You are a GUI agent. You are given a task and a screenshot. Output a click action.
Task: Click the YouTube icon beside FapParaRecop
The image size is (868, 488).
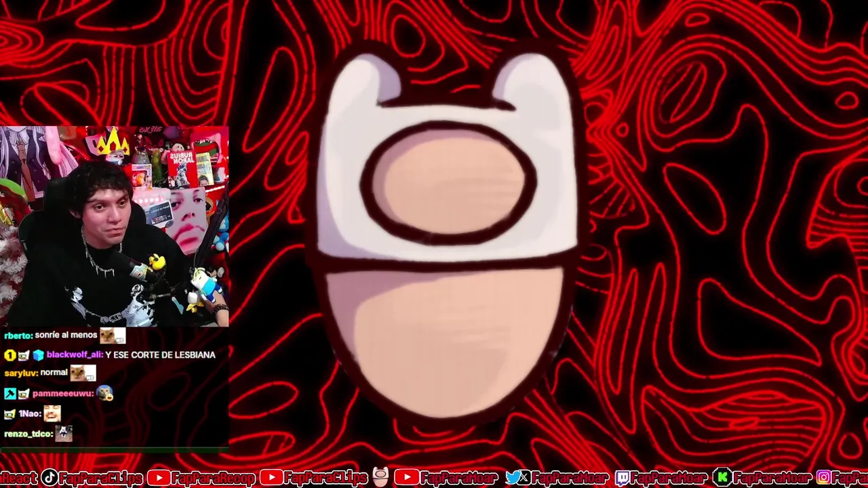[158, 478]
